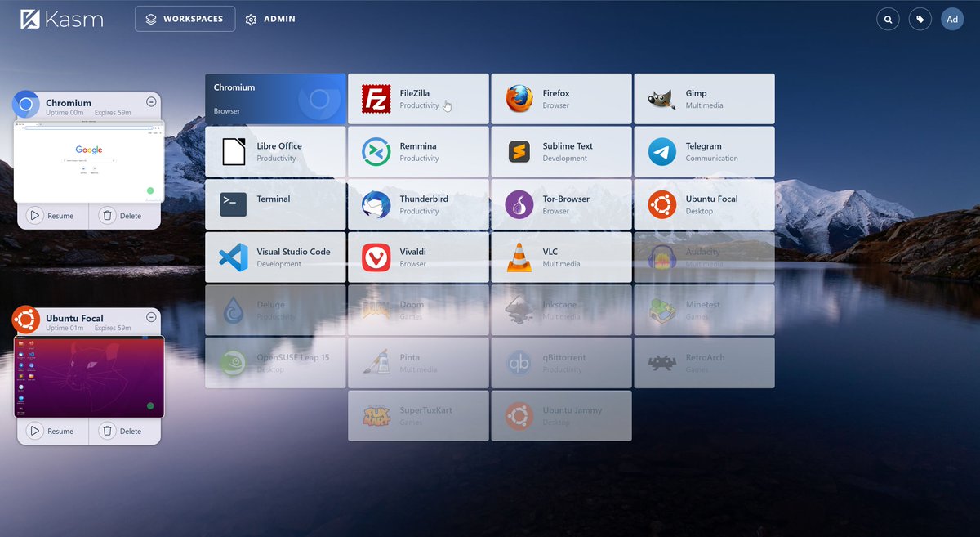Open the Minetest game icon

[662, 310]
